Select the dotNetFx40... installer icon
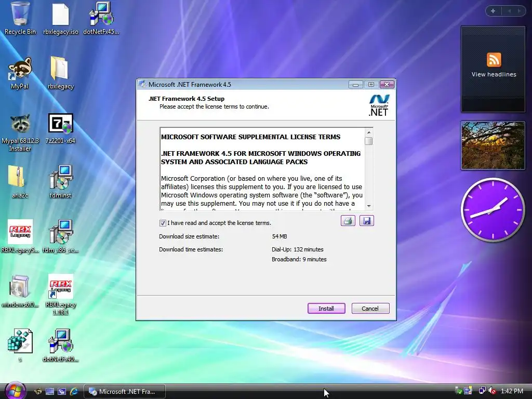Viewport: 532px width, 399px height. (x=60, y=345)
